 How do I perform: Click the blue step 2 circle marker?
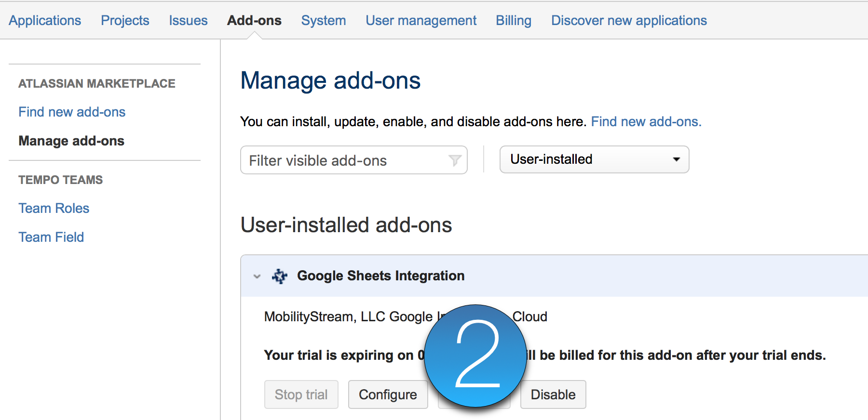(475, 356)
